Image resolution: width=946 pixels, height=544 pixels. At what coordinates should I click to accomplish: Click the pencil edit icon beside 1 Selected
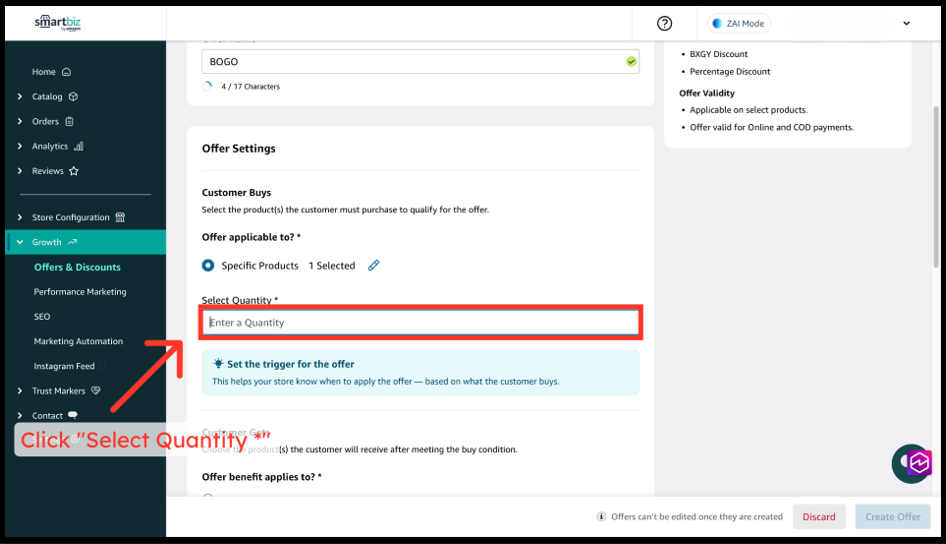[374, 266]
